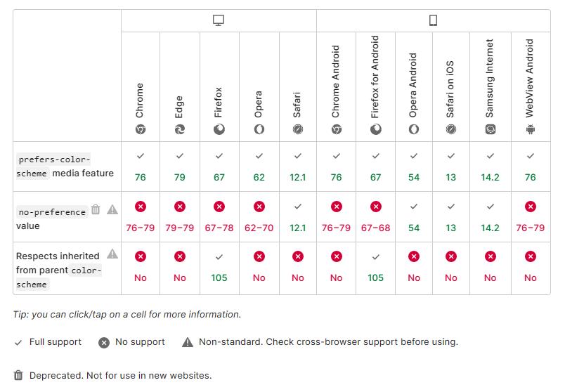Click the Firefox desktop logo icon

(219, 129)
